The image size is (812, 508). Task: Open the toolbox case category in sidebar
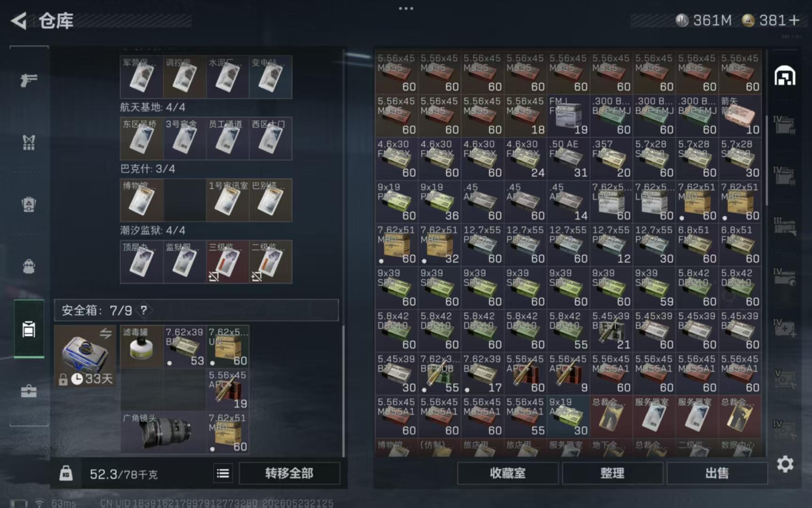pyautogui.click(x=29, y=391)
